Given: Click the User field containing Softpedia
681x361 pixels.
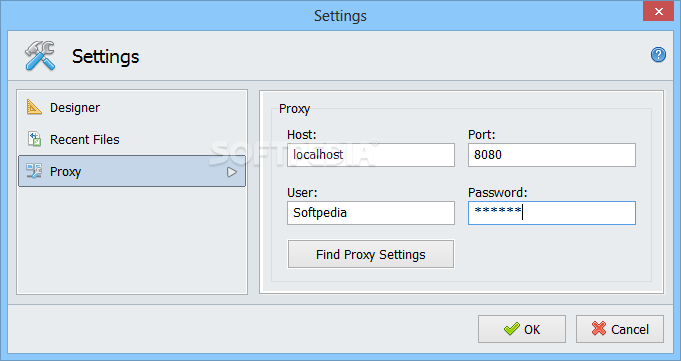Looking at the screenshot, I should (371, 213).
